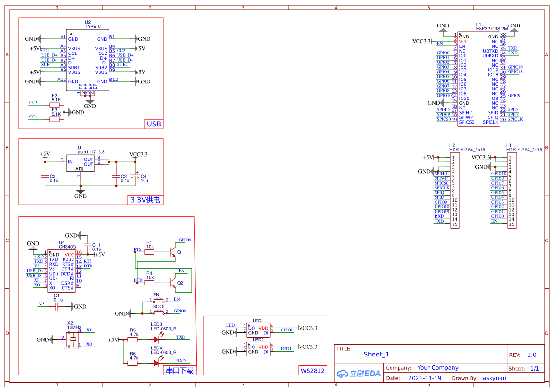
Task: Click the V3 net label beside capacitor C1
Action: point(42,304)
